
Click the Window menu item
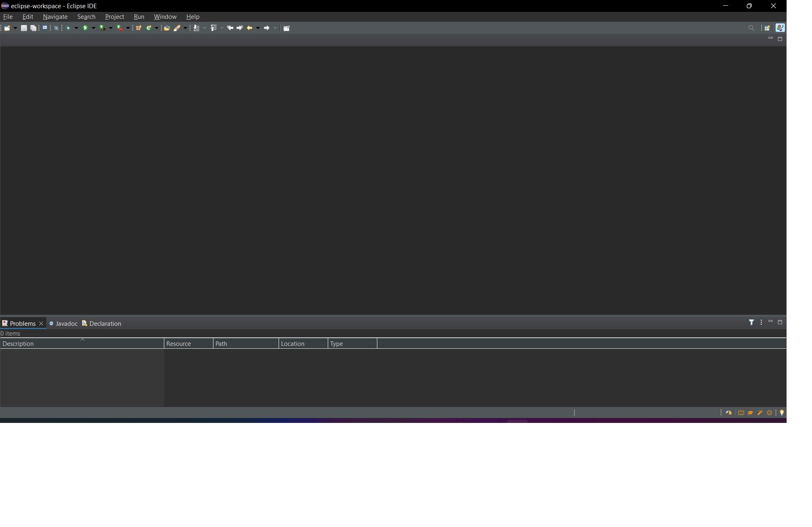[x=166, y=16]
